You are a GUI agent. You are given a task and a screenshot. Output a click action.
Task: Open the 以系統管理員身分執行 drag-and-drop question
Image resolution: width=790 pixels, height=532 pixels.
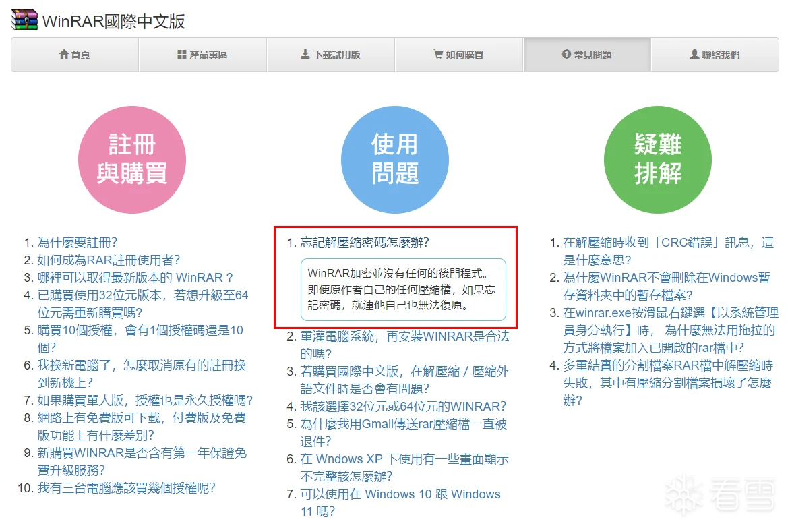pyautogui.click(x=671, y=330)
